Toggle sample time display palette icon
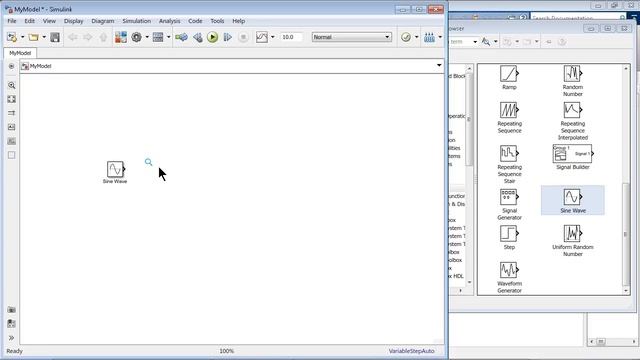This screenshot has height=360, width=640. point(11,113)
